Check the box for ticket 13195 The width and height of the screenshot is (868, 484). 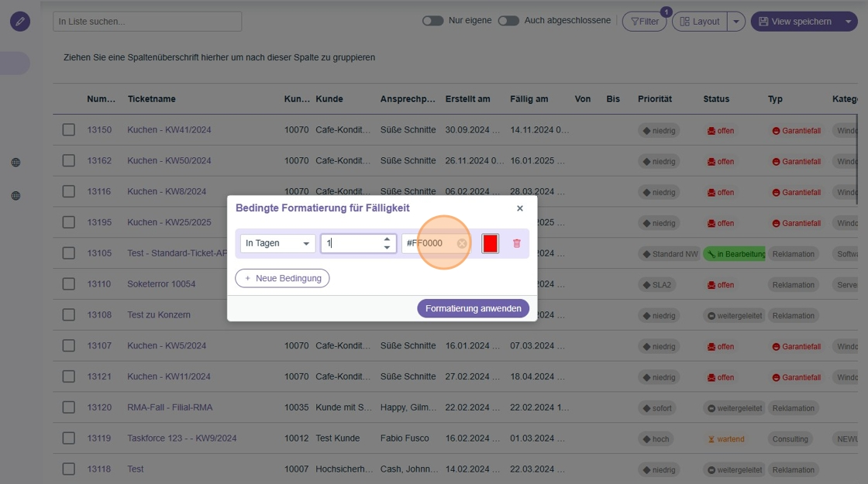coord(69,222)
